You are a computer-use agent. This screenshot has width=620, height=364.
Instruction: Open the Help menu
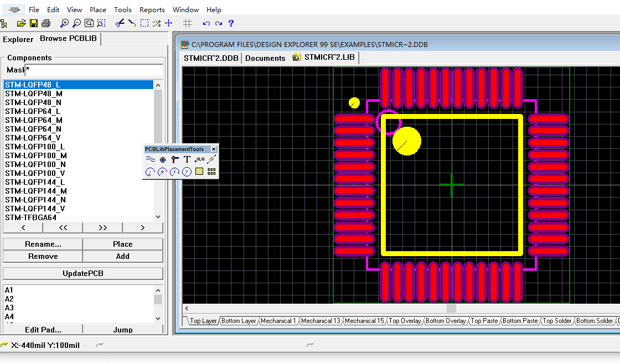pos(214,10)
